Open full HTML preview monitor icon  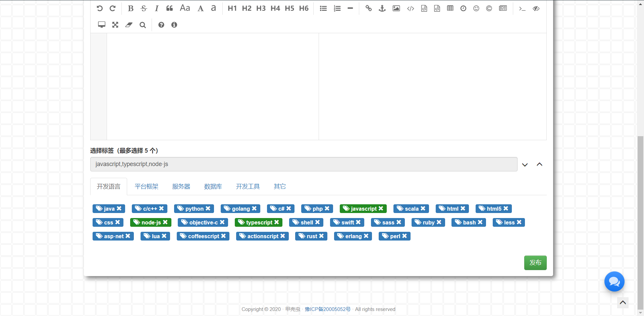pos(102,25)
